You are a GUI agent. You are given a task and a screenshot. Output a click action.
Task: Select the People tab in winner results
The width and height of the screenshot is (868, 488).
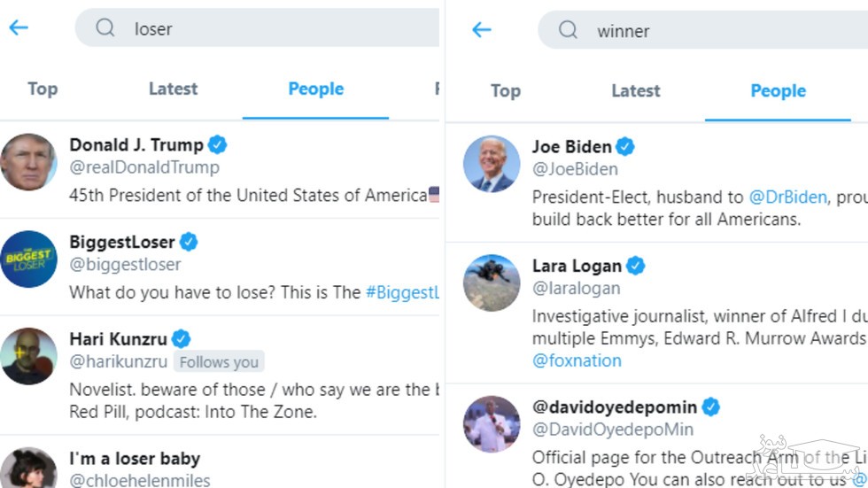[x=778, y=90]
